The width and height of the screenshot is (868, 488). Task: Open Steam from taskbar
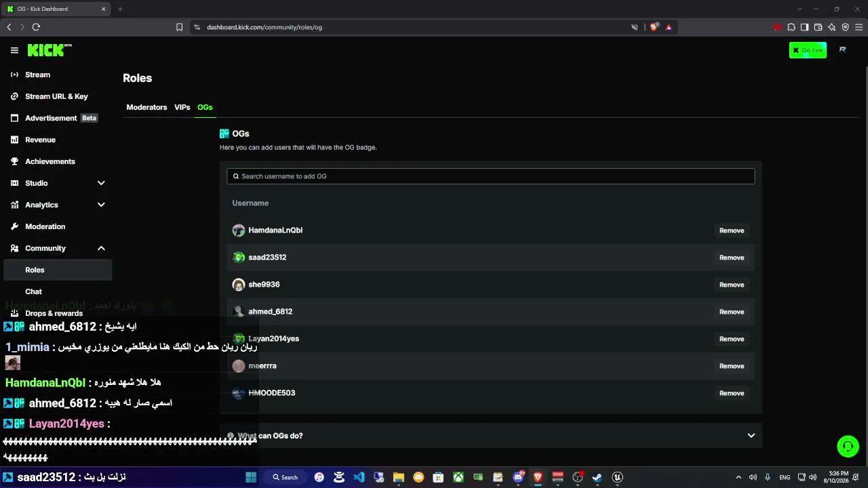(x=597, y=477)
